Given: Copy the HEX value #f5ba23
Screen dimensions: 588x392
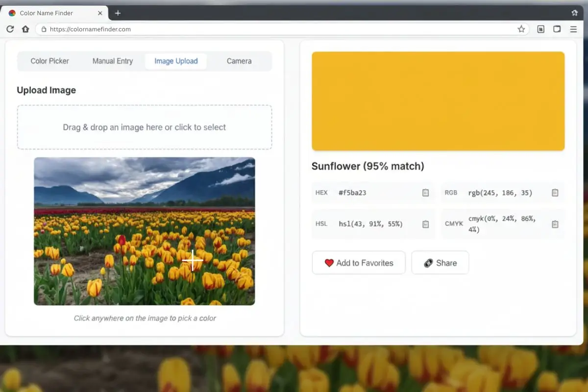Looking at the screenshot, I should click(425, 193).
